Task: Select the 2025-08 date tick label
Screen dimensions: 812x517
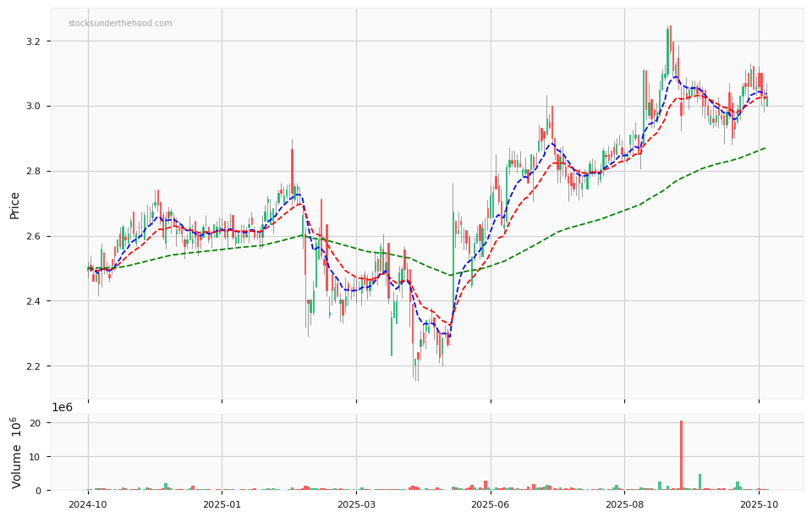Action: [x=624, y=504]
